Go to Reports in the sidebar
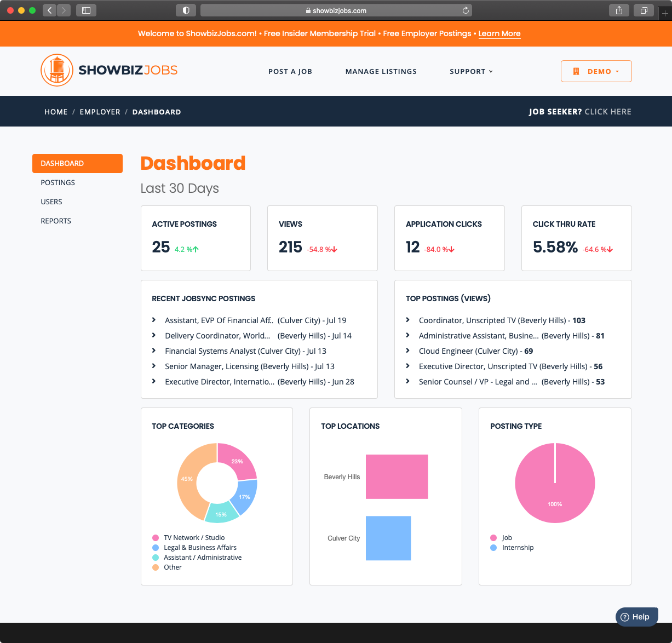This screenshot has width=672, height=643. pos(56,221)
